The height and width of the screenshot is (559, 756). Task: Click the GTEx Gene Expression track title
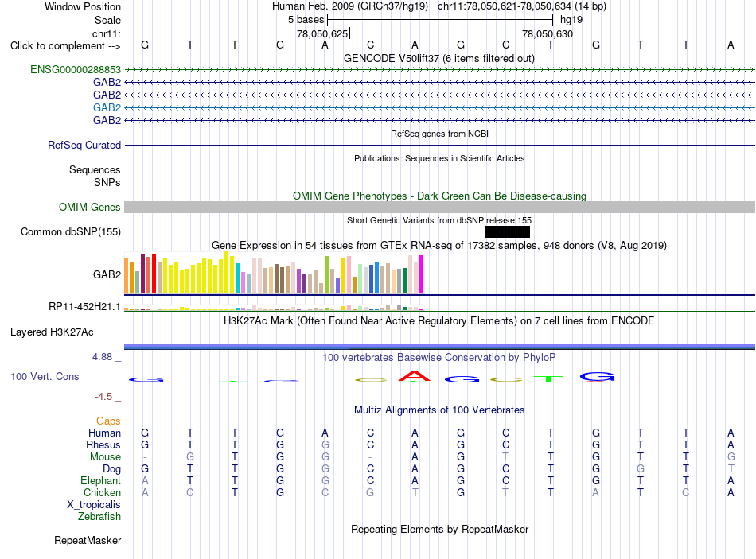(x=438, y=245)
